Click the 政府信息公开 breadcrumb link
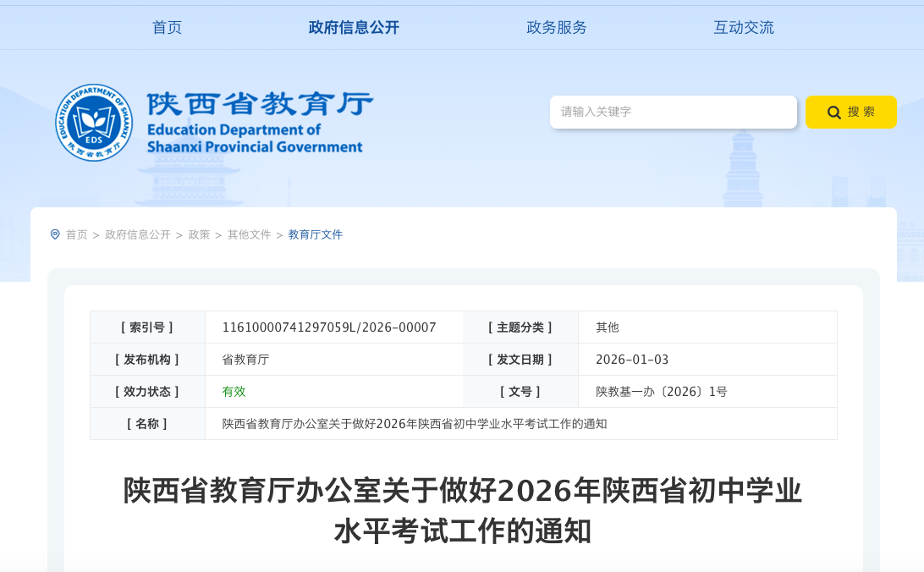This screenshot has width=924, height=572. click(137, 234)
